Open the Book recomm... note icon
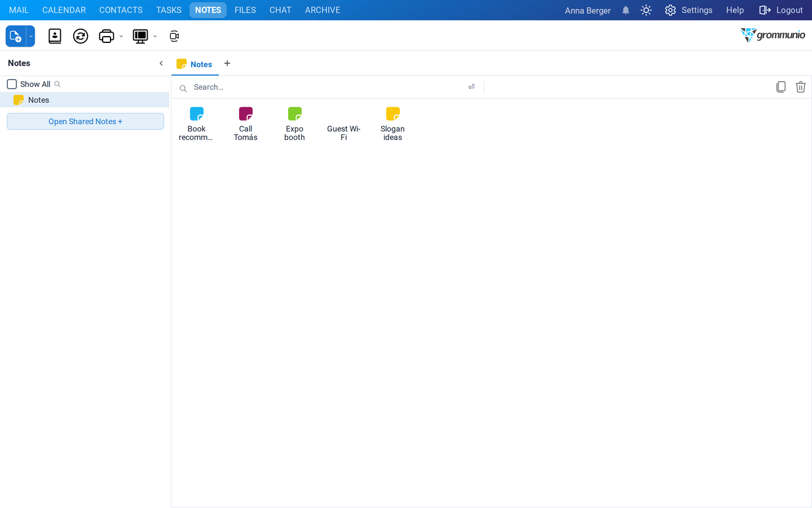 click(x=197, y=113)
